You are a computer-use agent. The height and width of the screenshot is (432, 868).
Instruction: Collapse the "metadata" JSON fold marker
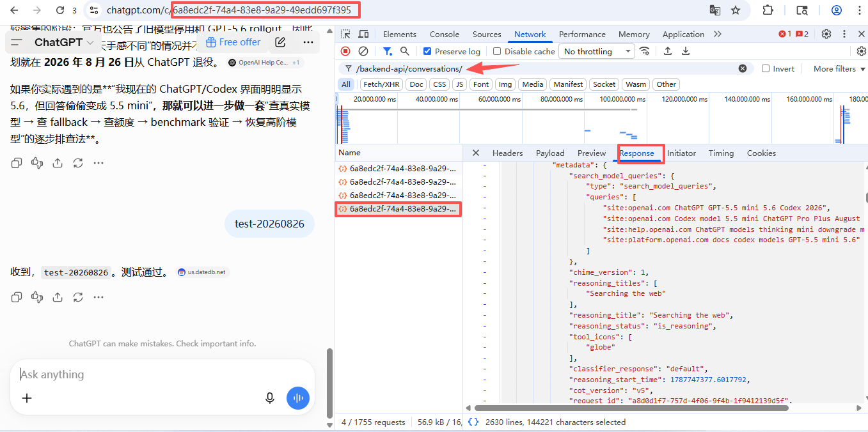tap(484, 165)
